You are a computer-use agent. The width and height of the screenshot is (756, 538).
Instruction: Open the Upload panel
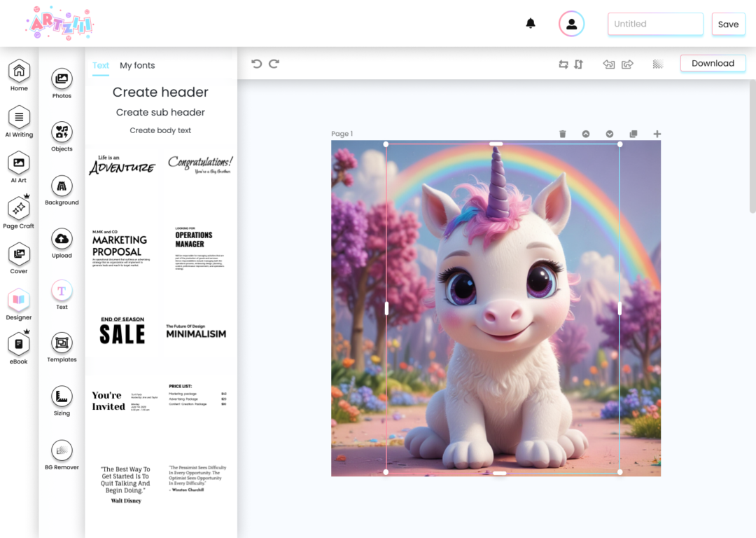tap(62, 243)
